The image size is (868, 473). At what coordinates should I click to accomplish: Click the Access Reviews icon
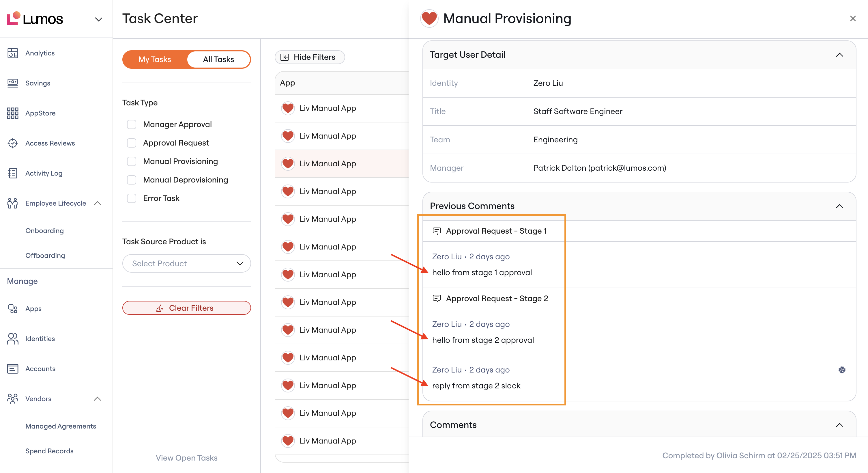(12, 143)
